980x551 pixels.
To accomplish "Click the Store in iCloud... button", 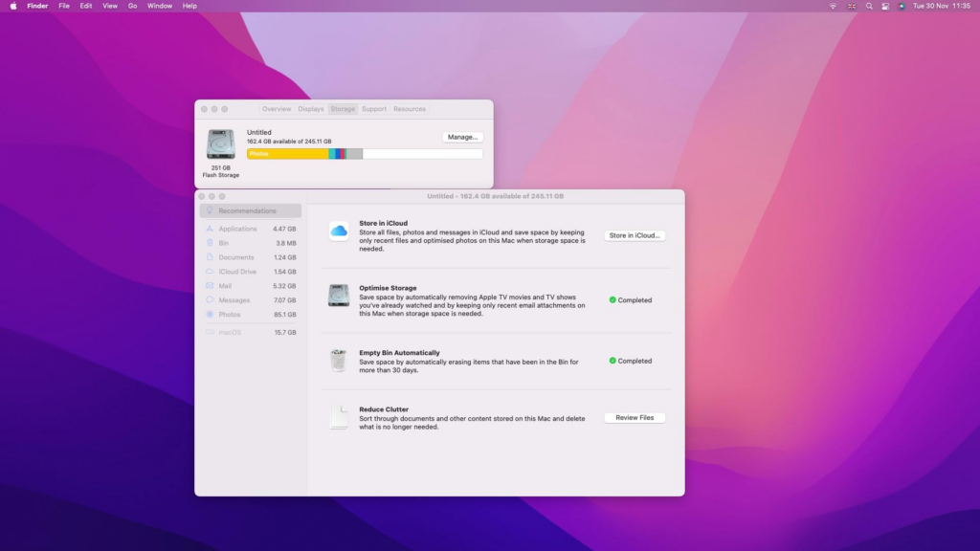I will coord(635,235).
